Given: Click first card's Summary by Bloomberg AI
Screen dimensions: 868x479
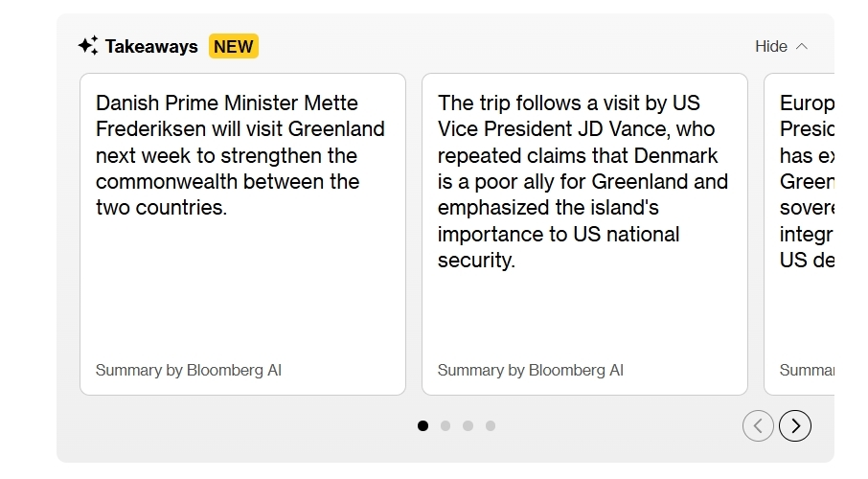Looking at the screenshot, I should pos(189,370).
